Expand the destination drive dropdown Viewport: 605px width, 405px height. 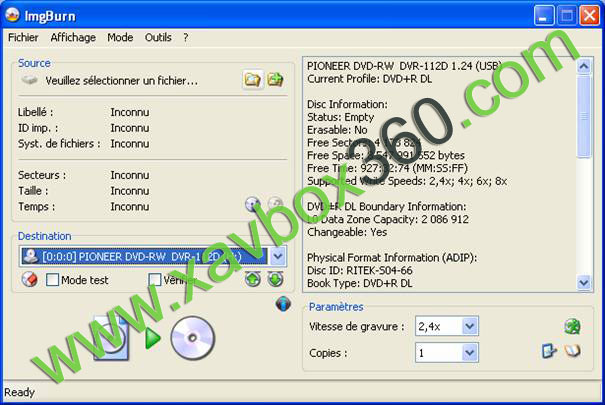tap(277, 256)
